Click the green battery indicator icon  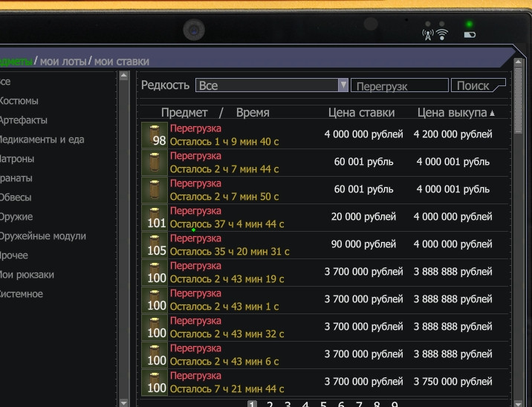coord(469,34)
